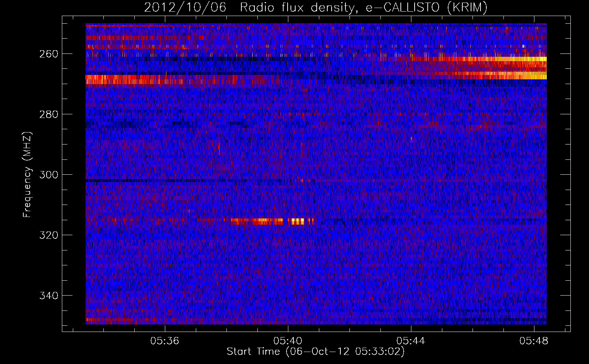Click the "Start Time (06-Oct-12 05:33:02)" label

pyautogui.click(x=316, y=352)
